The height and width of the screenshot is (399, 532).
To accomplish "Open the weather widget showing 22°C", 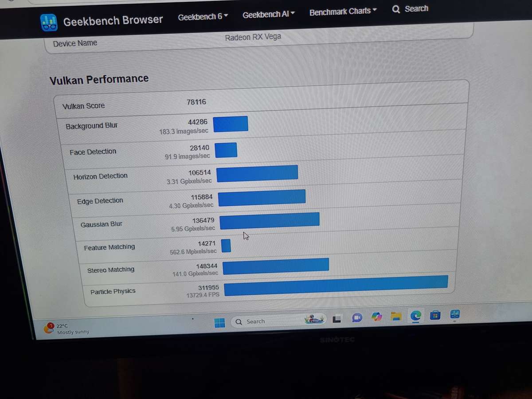I will [x=66, y=329].
